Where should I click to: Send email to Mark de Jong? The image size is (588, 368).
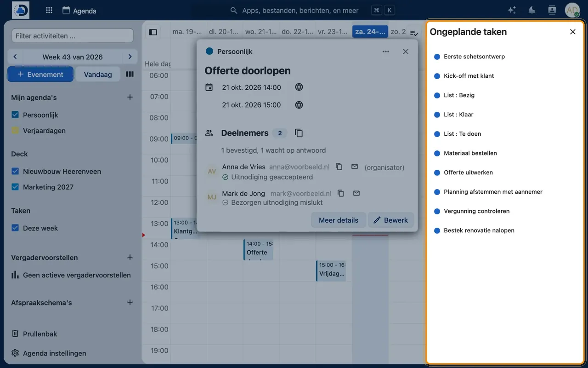(356, 194)
